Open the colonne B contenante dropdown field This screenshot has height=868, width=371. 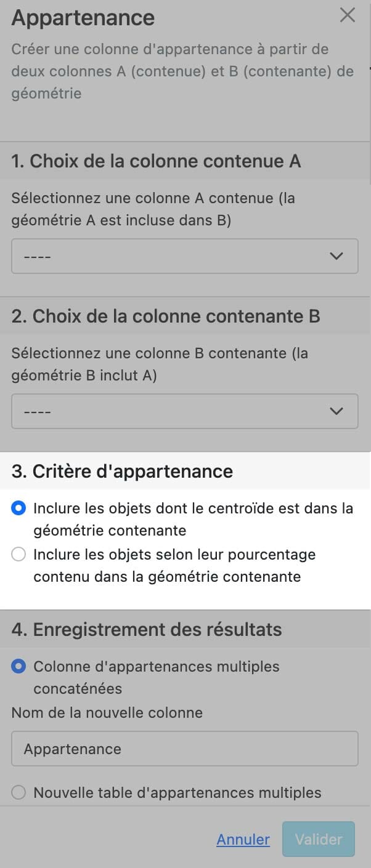point(185,411)
